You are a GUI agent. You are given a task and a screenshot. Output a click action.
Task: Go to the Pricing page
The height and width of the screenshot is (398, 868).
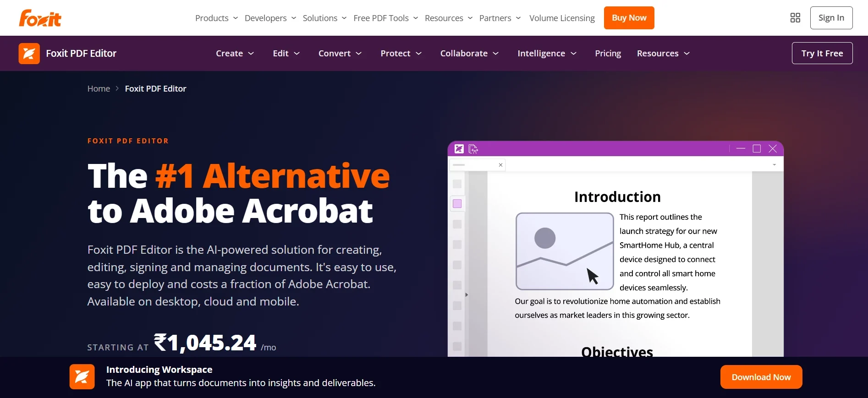(608, 54)
